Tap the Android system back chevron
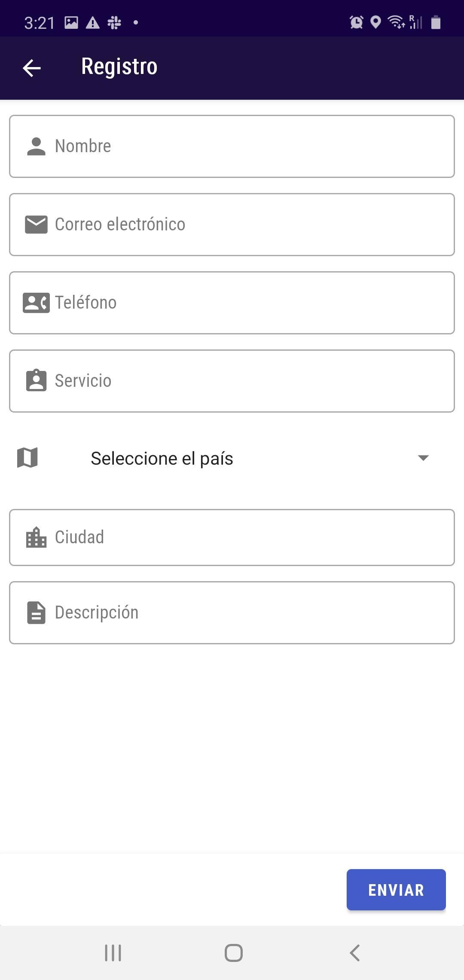The height and width of the screenshot is (980, 464). coord(355,953)
